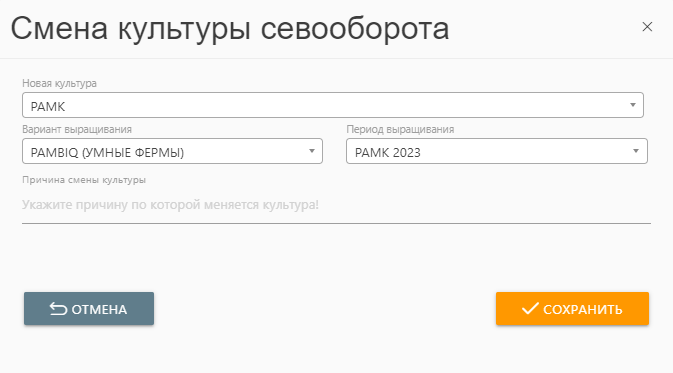Click the placeholder Укажите причину text

coord(170,205)
